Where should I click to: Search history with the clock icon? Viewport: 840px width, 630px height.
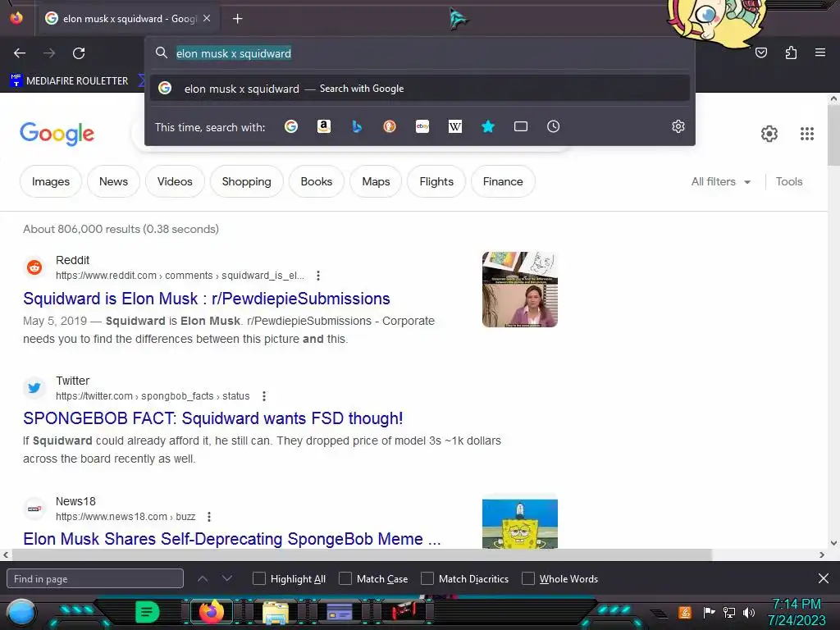554,126
